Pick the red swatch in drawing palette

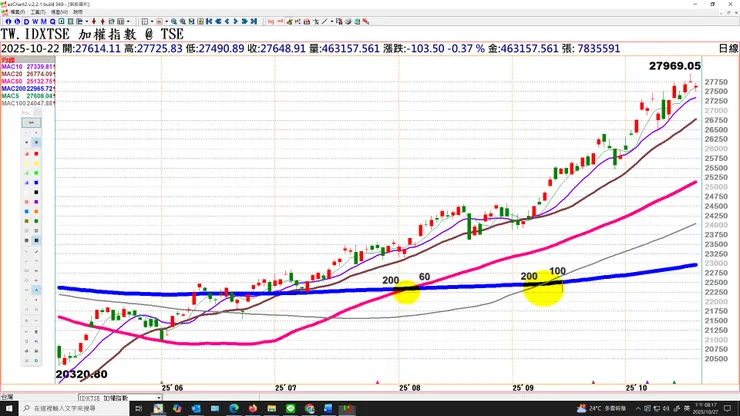coord(36,154)
